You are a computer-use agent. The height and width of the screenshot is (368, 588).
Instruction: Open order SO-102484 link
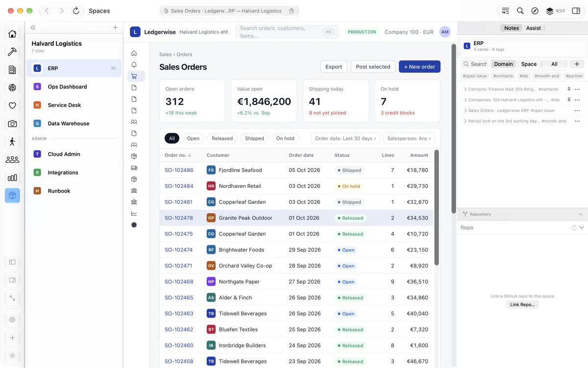(179, 186)
